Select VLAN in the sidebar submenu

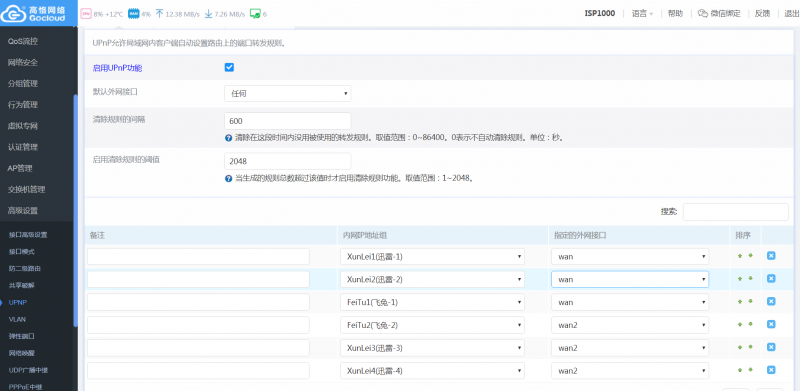tap(17, 319)
